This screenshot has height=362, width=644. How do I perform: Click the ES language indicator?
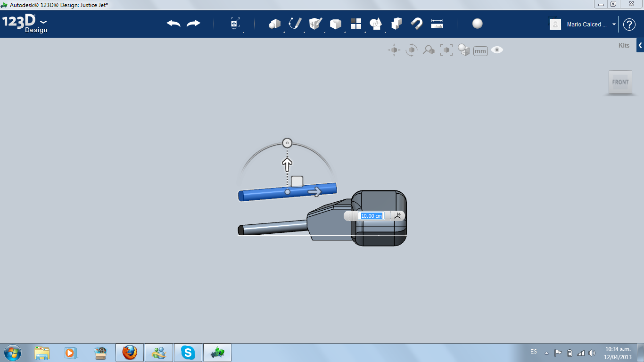coord(534,352)
